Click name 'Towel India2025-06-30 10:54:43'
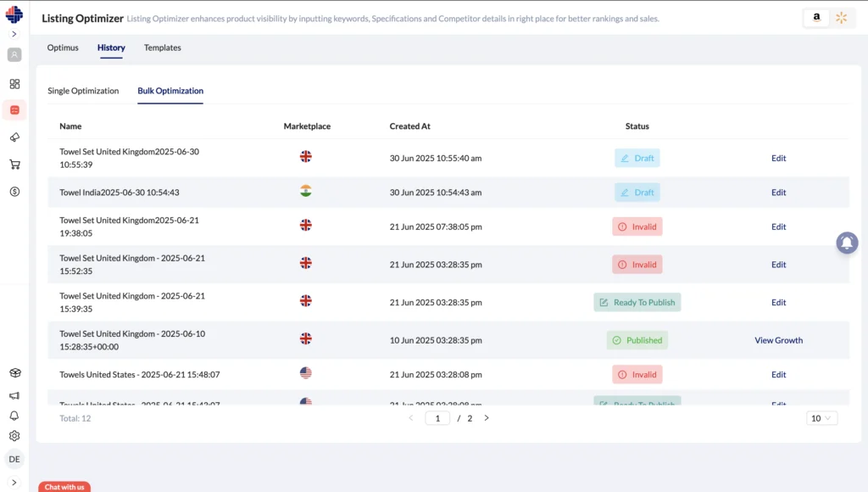Screen dimensions: 868x492 [119, 193]
